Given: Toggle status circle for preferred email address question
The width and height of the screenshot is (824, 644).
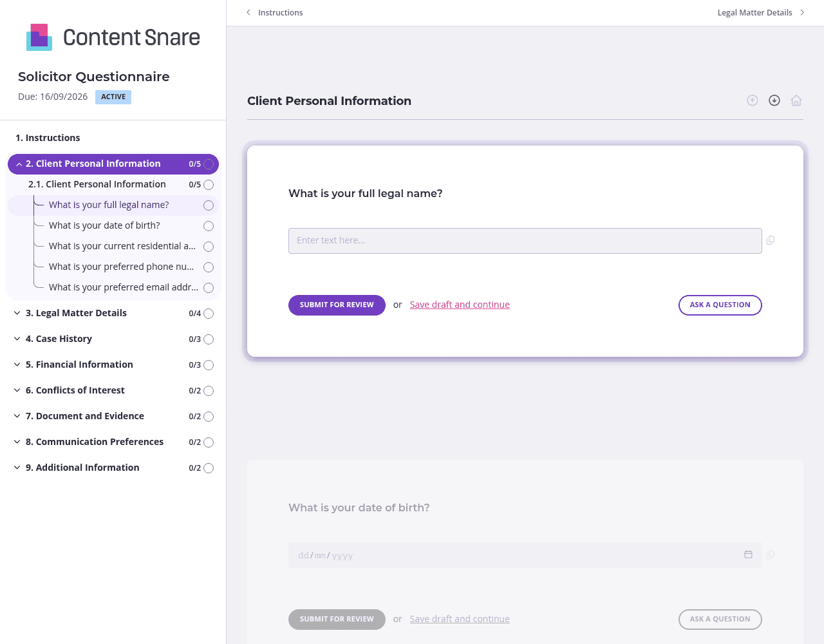Looking at the screenshot, I should [x=209, y=288].
